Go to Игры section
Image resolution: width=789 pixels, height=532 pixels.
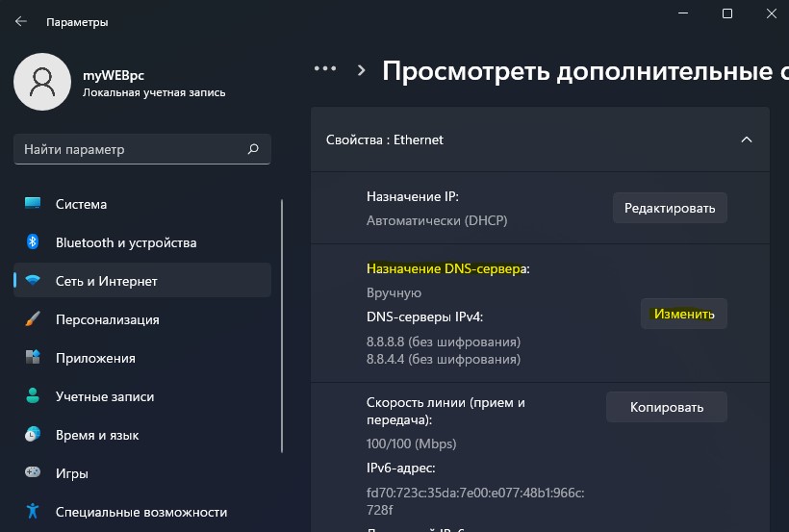pyautogui.click(x=142, y=473)
